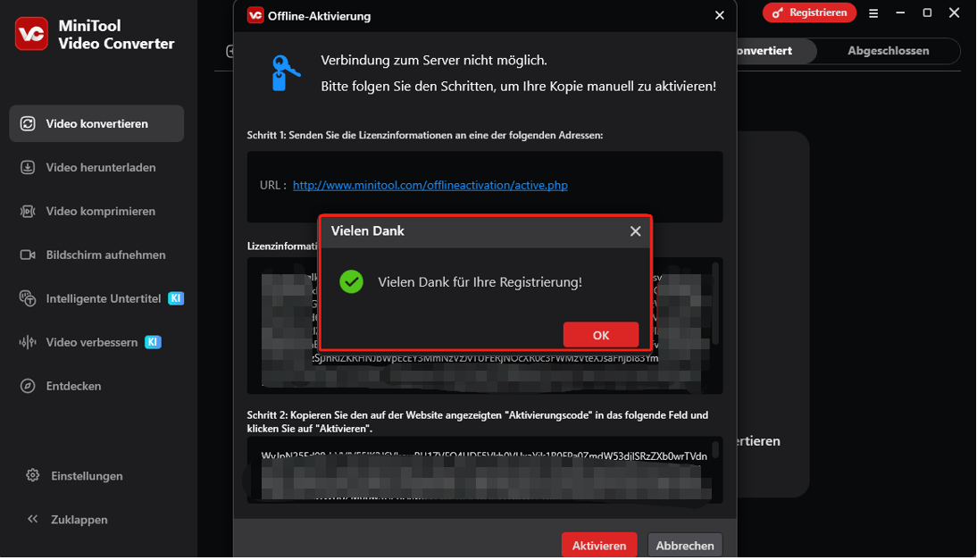The width and height of the screenshot is (977, 560).
Task: Click the Lizenzinformationen text box
Action: click(x=484, y=326)
